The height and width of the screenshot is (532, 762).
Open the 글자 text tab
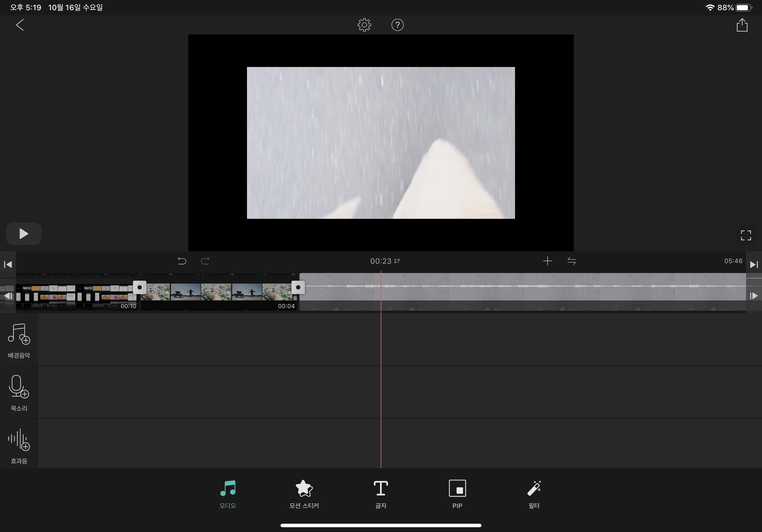[x=381, y=494]
